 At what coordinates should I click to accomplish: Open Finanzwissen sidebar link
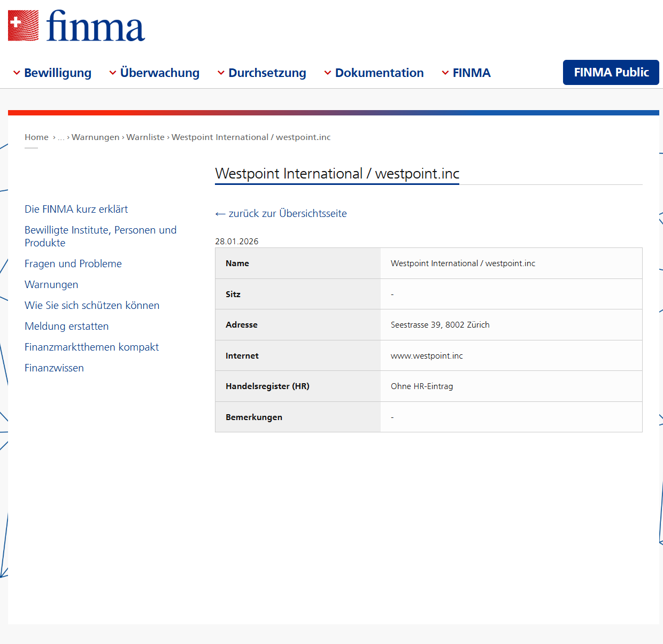coord(54,368)
